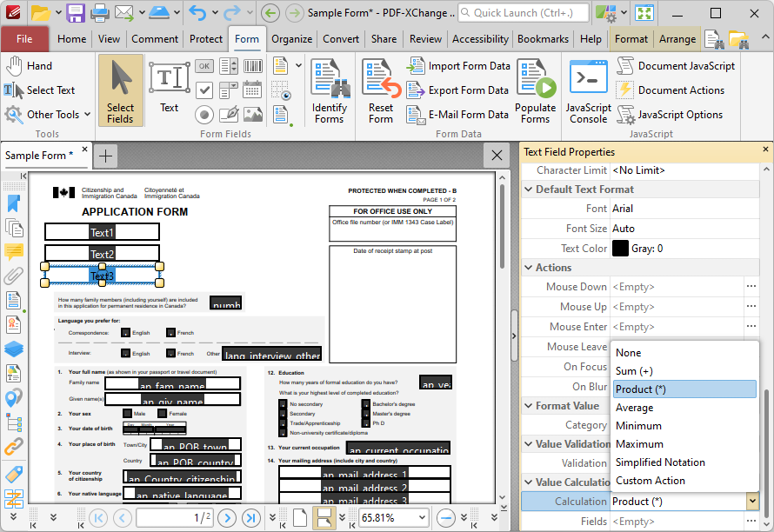This screenshot has height=532, width=774.
Task: Open Comments pane from left sidebar
Action: point(14,252)
